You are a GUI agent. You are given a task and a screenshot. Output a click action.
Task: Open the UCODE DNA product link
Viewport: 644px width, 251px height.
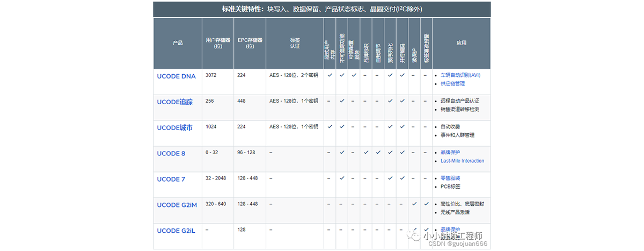click(x=176, y=76)
